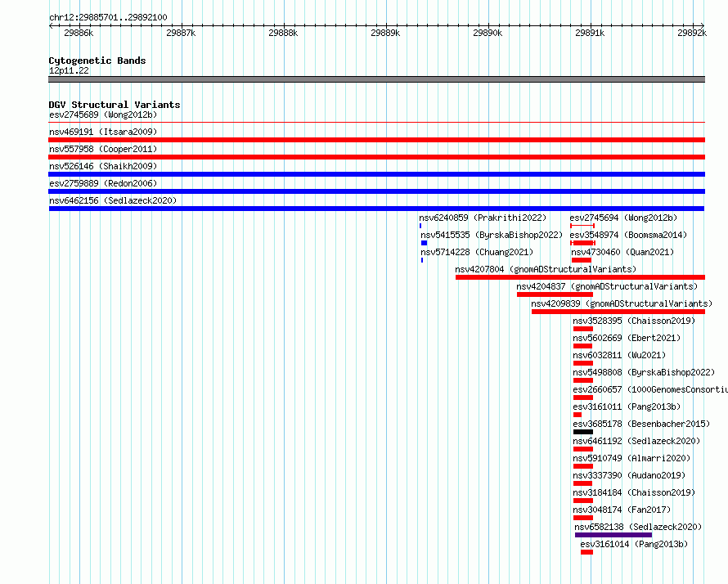The image size is (728, 584).
Task: Open variant nsv6240859 (Prakrithi2022) label
Action: click(x=483, y=218)
